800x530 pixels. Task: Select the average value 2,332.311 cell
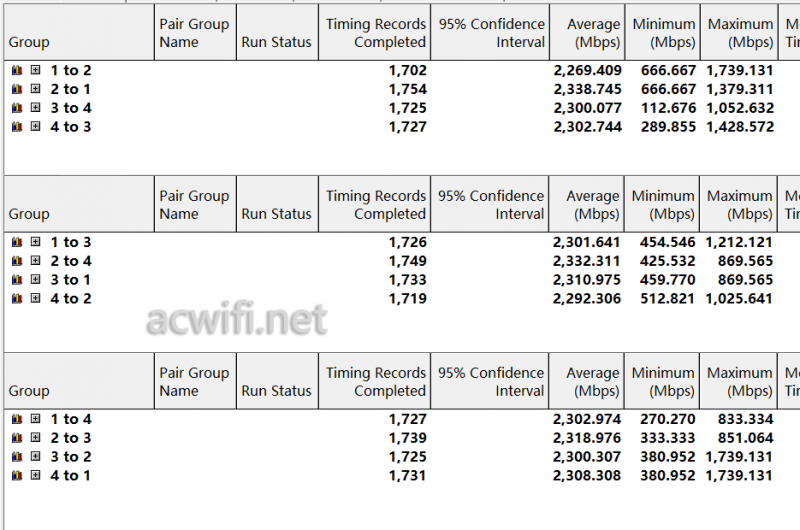click(x=587, y=261)
